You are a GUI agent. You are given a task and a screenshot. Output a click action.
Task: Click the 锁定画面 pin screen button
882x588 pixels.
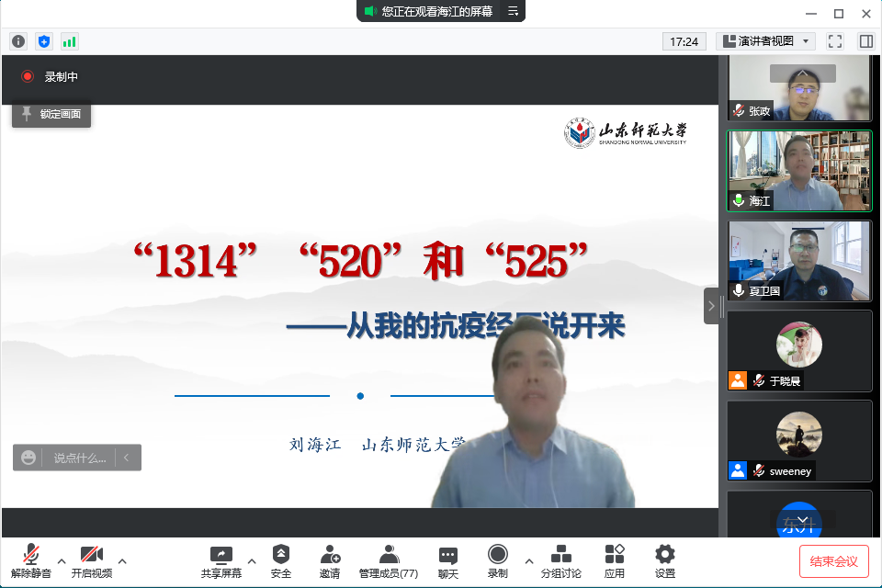pyautogui.click(x=51, y=114)
